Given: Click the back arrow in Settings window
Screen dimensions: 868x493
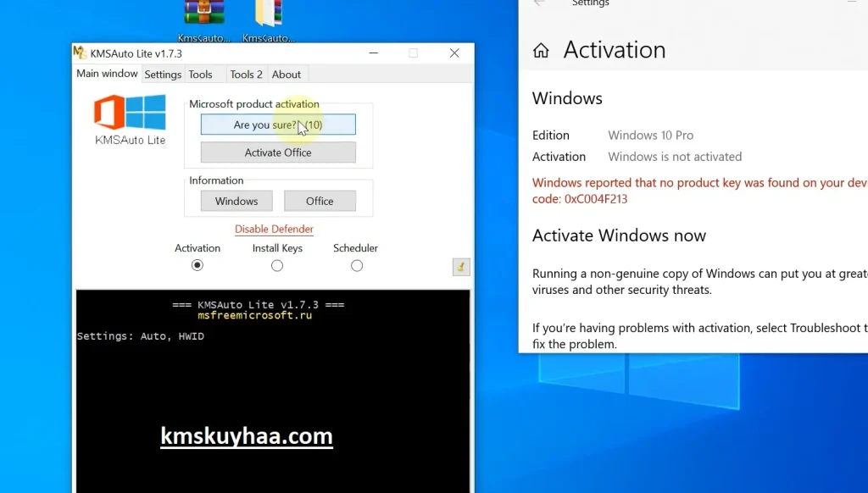Looking at the screenshot, I should click(539, 3).
